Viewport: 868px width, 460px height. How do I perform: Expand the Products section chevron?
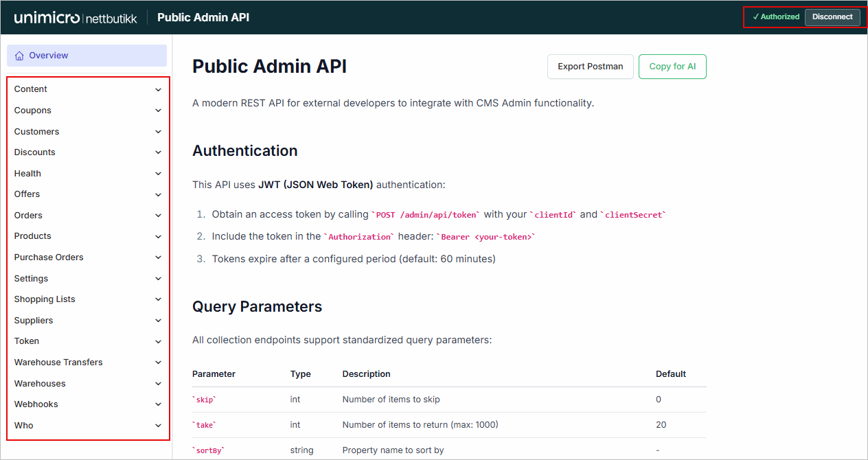click(158, 236)
